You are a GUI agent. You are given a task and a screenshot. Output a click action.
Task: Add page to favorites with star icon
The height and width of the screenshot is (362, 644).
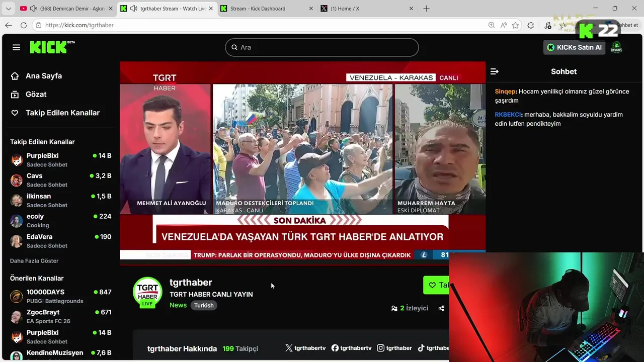(x=516, y=25)
